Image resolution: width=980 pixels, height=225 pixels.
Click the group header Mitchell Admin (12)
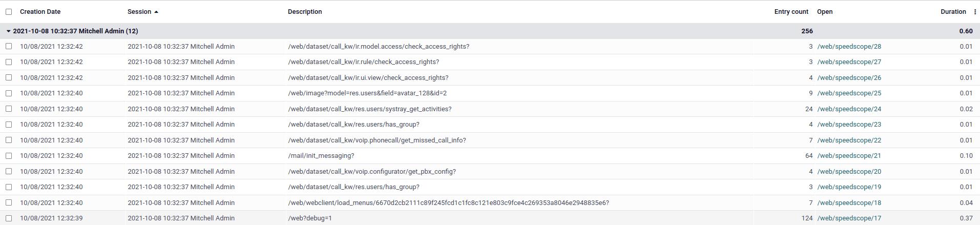75,31
